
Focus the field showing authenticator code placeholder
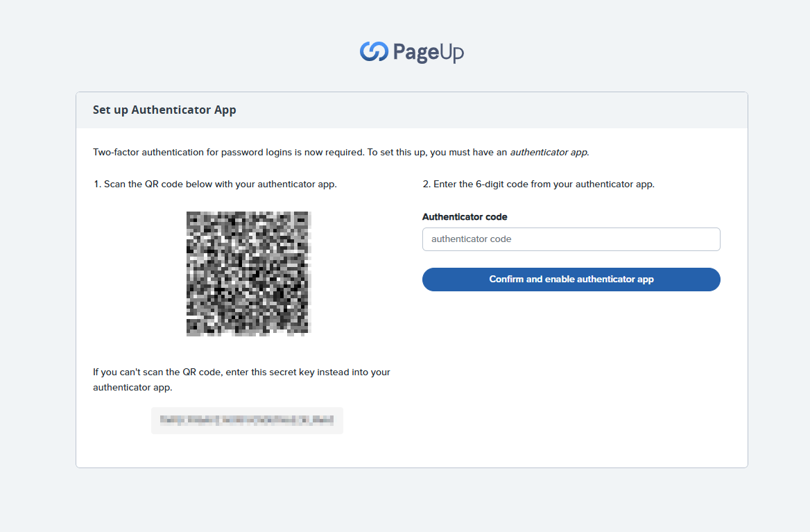point(571,239)
